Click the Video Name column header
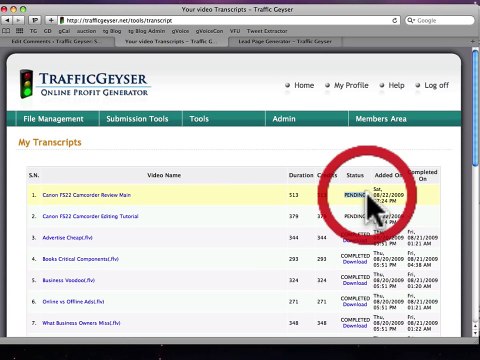 pyautogui.click(x=164, y=175)
